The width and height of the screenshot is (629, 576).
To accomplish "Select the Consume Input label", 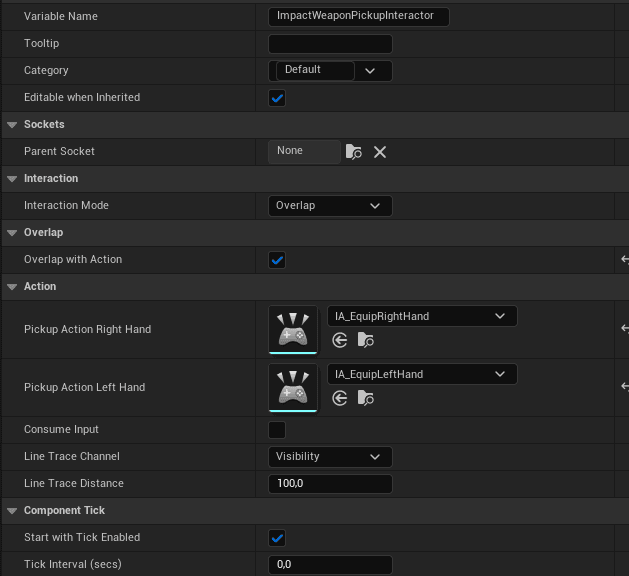I will point(61,429).
